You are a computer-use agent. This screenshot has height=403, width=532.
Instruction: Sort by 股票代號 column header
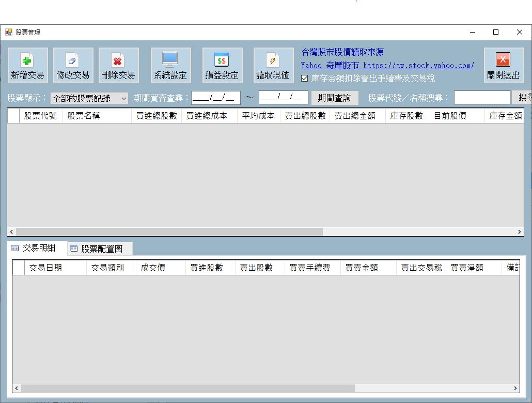[x=41, y=116]
